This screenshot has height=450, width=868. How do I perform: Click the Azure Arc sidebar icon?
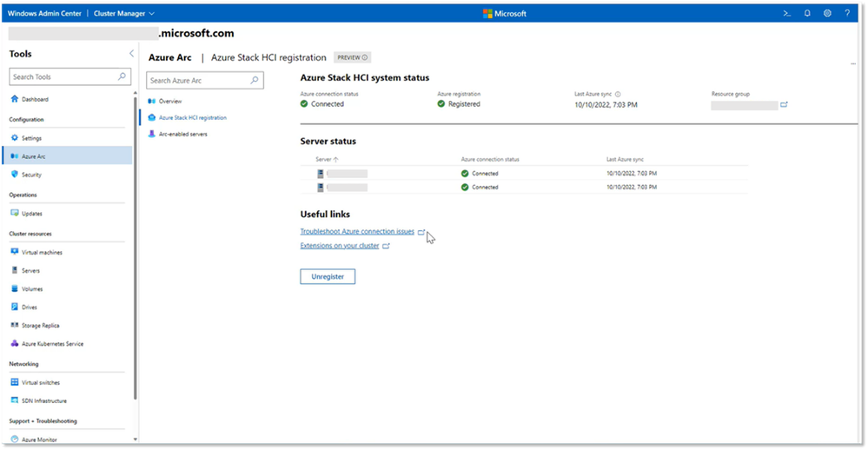[15, 156]
